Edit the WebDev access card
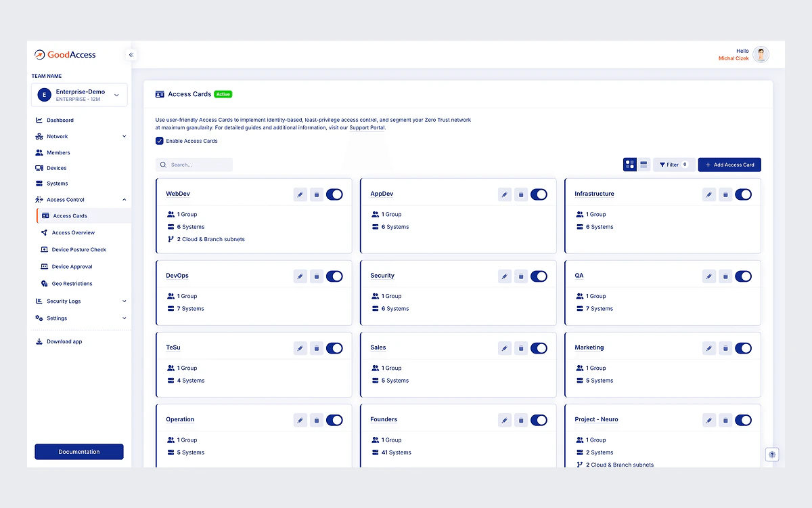Screen dimensions: 812x508 click(300, 194)
